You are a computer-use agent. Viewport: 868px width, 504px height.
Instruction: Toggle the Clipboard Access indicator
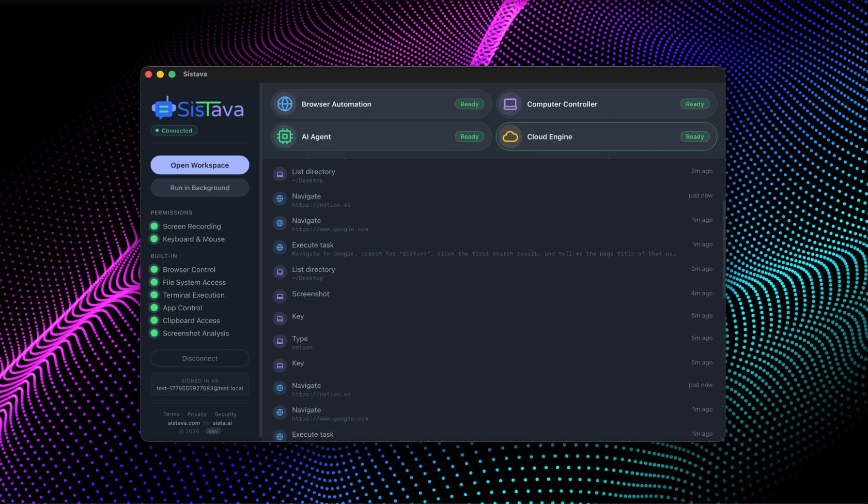[x=154, y=320]
